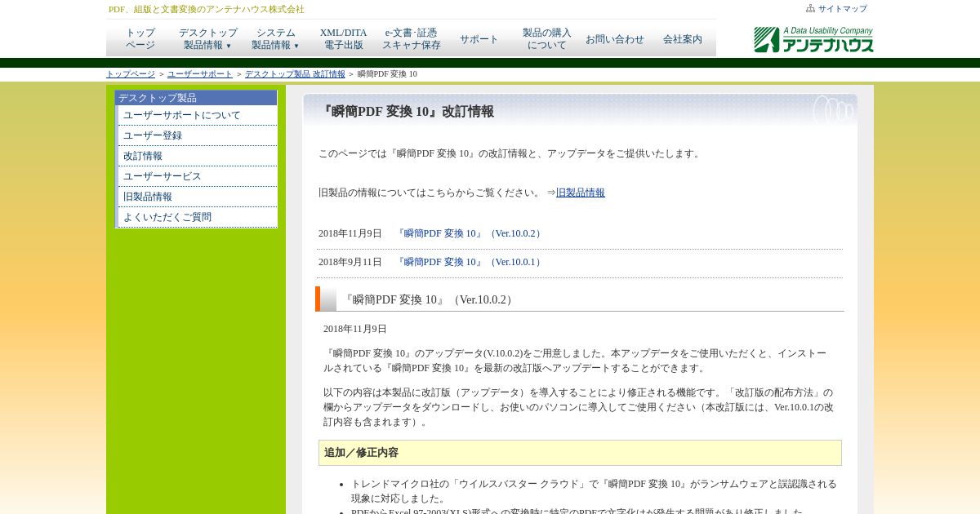This screenshot has width=980, height=514.
Task: Open the XML/DITA 電子出版 menu item
Action: 344,39
